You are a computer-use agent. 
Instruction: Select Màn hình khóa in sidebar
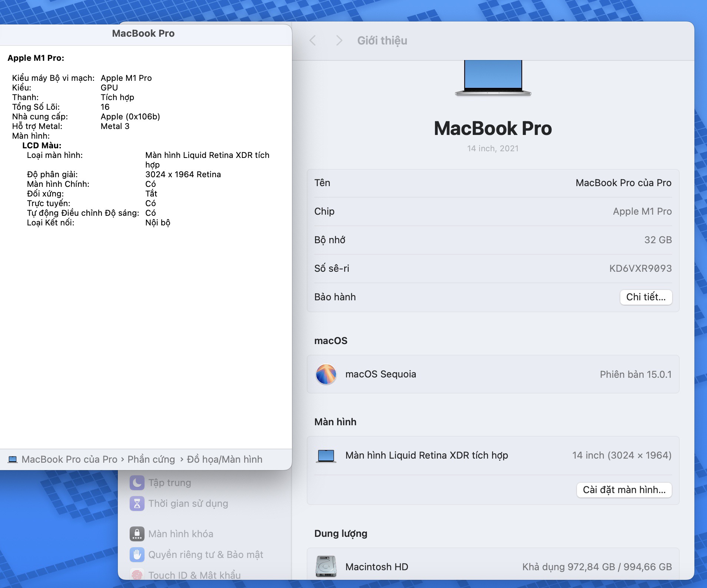[181, 534]
